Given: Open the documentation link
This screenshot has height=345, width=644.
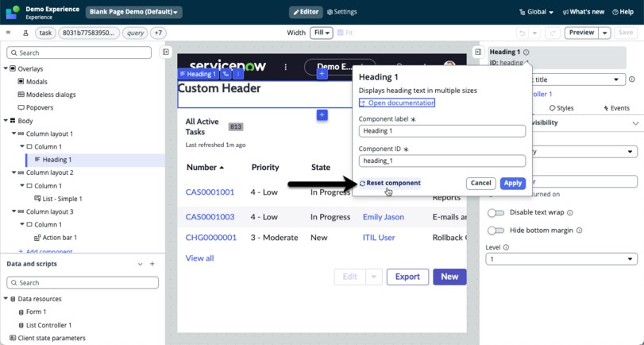Looking at the screenshot, I should click(x=397, y=103).
